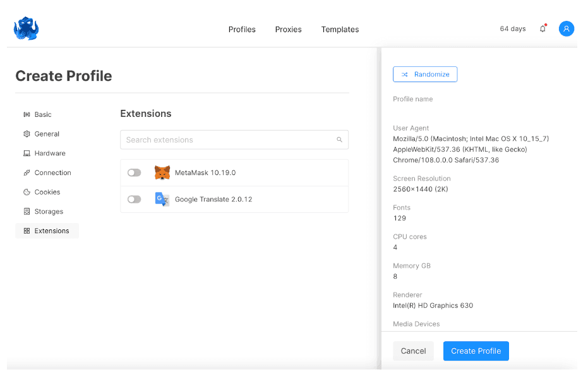588x374 pixels.
Task: Click the blue octopus logo
Action: [x=26, y=28]
